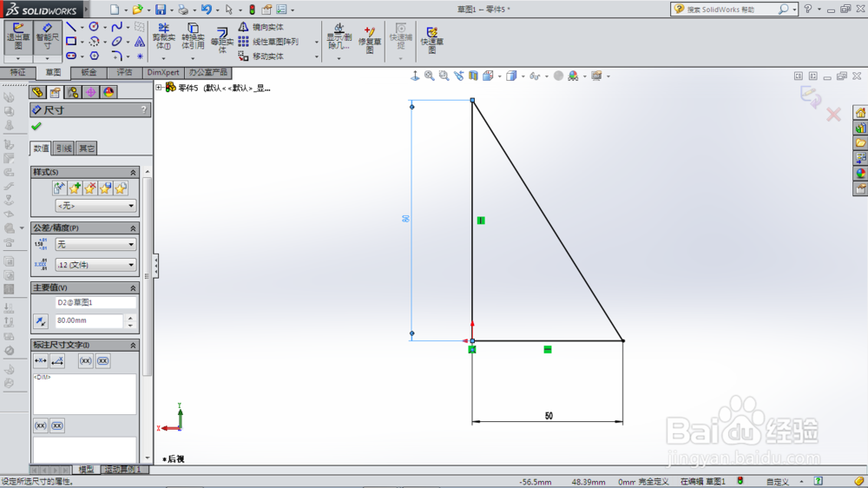
Task: Switch to the 引线 (Leaders) tab
Action: (x=63, y=148)
